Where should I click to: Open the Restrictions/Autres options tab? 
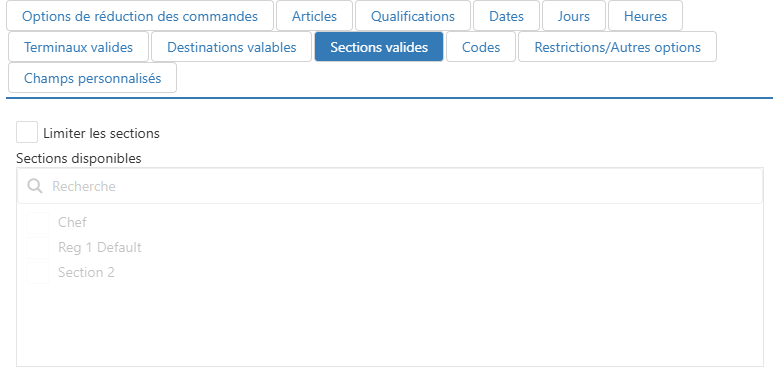coord(617,47)
